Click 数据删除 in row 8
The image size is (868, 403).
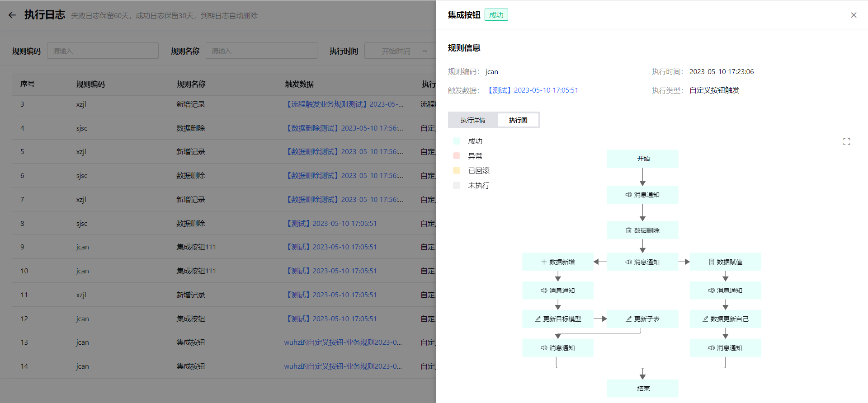pos(191,224)
